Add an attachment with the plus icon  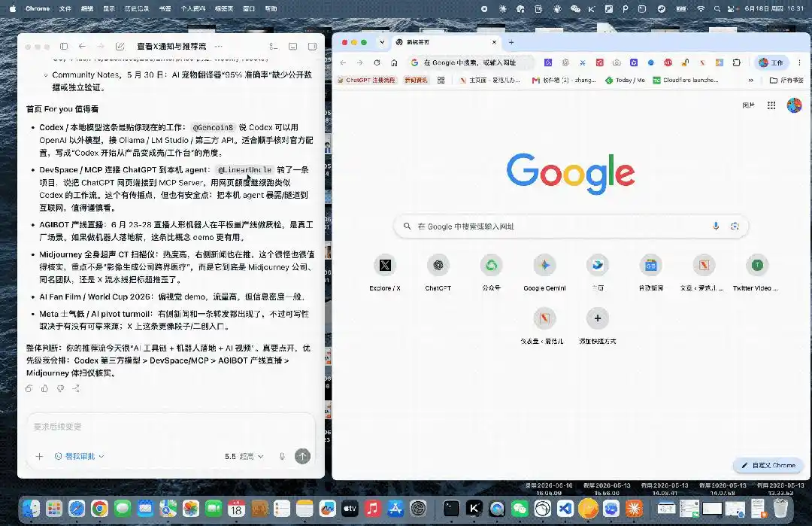pyautogui.click(x=39, y=456)
